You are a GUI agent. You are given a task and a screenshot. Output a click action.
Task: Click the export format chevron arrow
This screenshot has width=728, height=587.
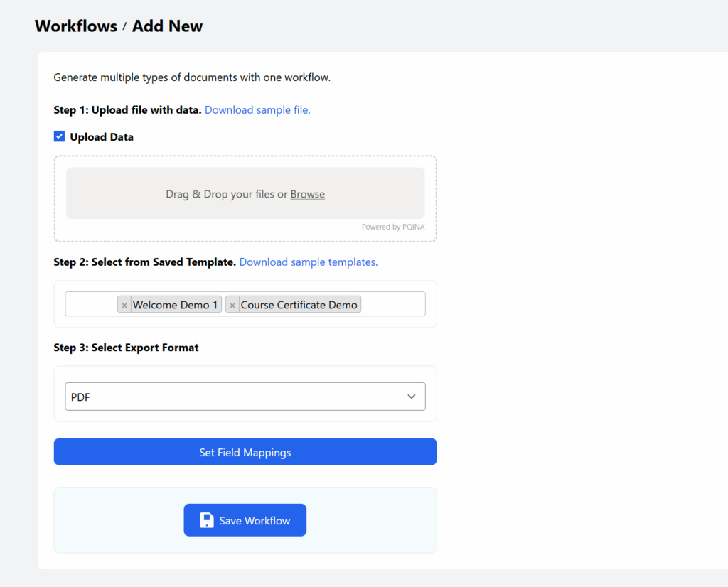click(x=411, y=397)
